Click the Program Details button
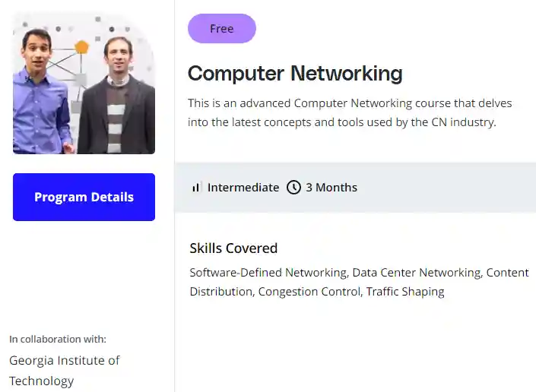 (x=84, y=198)
